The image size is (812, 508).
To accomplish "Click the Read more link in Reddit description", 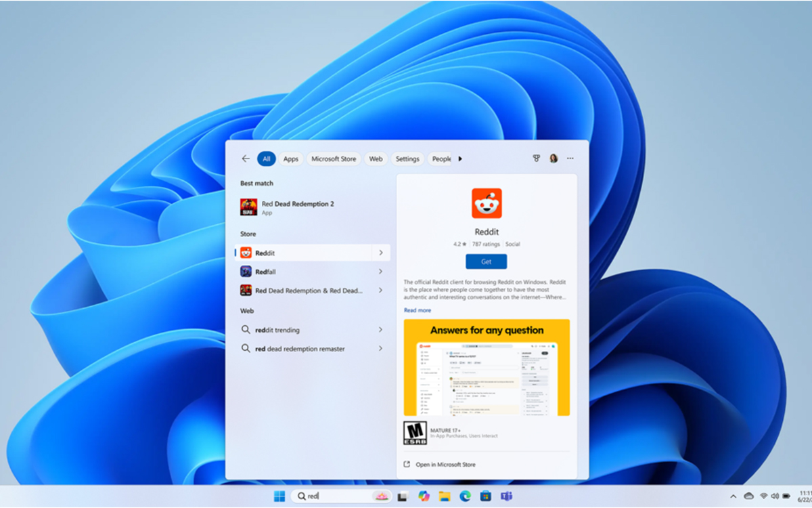I will (x=417, y=310).
